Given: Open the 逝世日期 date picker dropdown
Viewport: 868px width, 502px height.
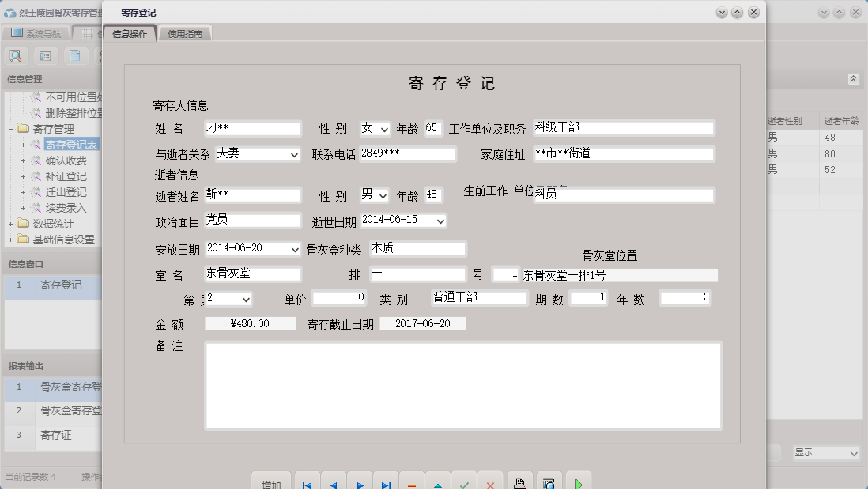Looking at the screenshot, I should (439, 221).
